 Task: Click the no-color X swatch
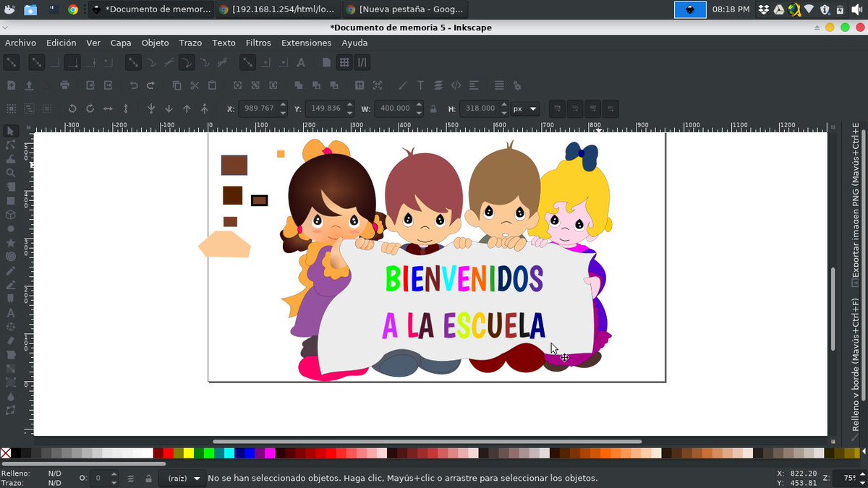point(6,453)
